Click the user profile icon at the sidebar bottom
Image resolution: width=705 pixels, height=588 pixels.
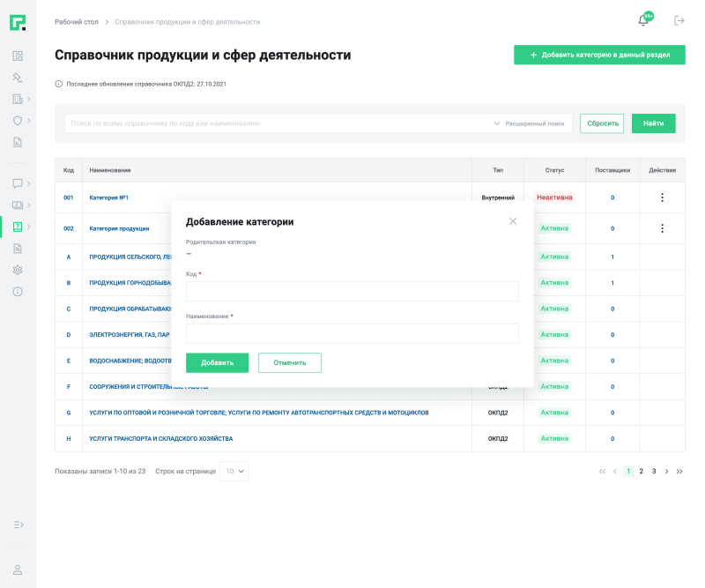pyautogui.click(x=18, y=569)
